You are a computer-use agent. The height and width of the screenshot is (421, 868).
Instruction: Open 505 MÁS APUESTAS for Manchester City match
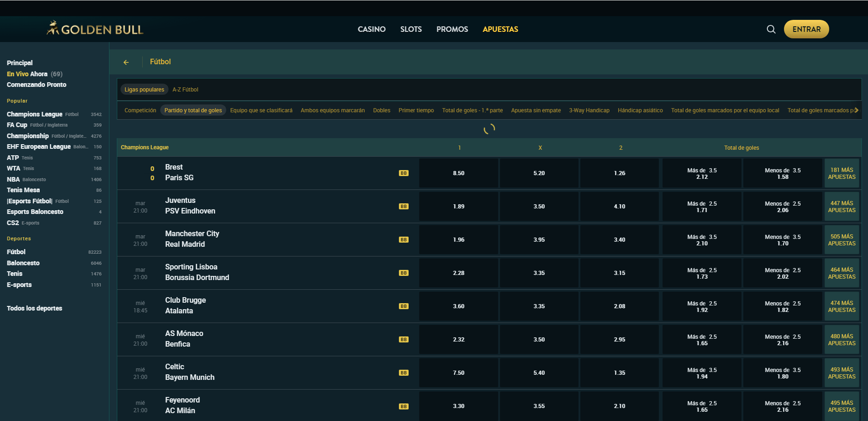tap(842, 240)
